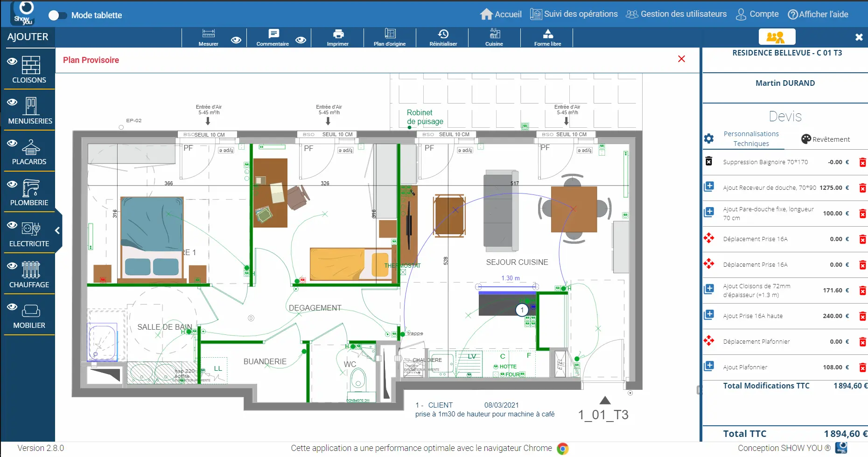
Task: Delete the Ajout Plafonnier line
Action: 863,367
